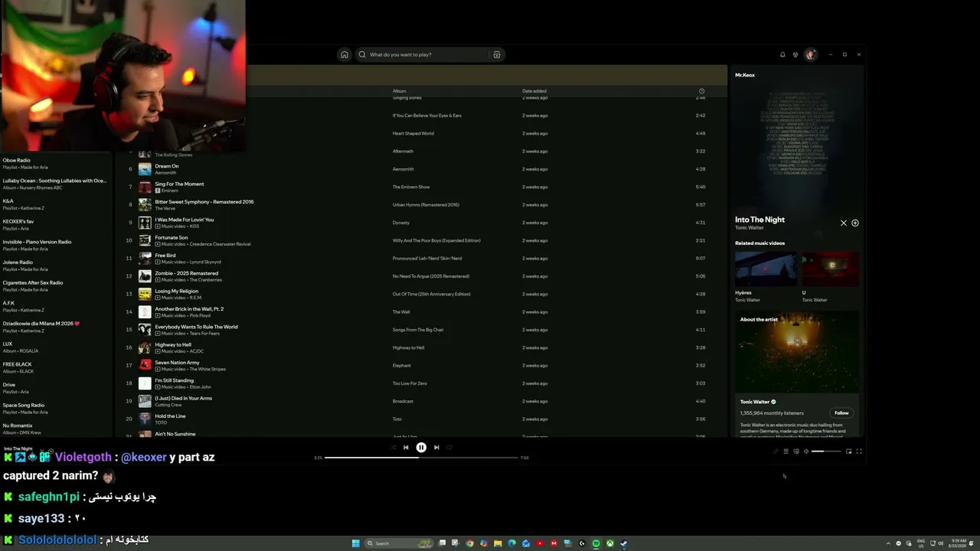Open the Lynyrd Skynyrd artist link
980x551 pixels.
click(x=205, y=262)
